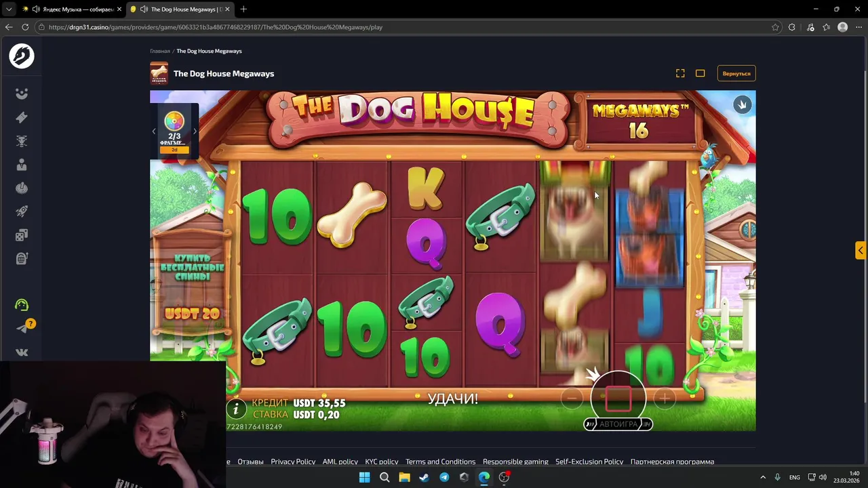Close the Яндекс Музыка tab
Screen dimensions: 868x488
click(119, 9)
